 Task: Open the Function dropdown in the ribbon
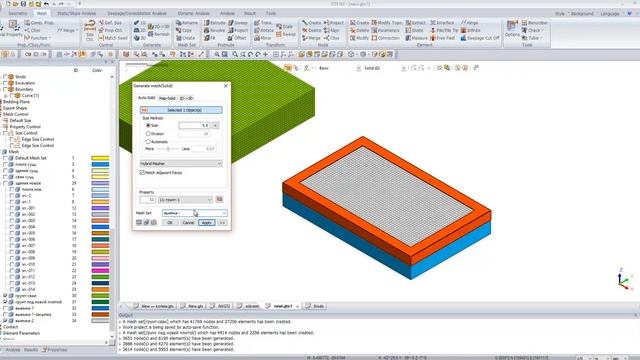(x=38, y=38)
